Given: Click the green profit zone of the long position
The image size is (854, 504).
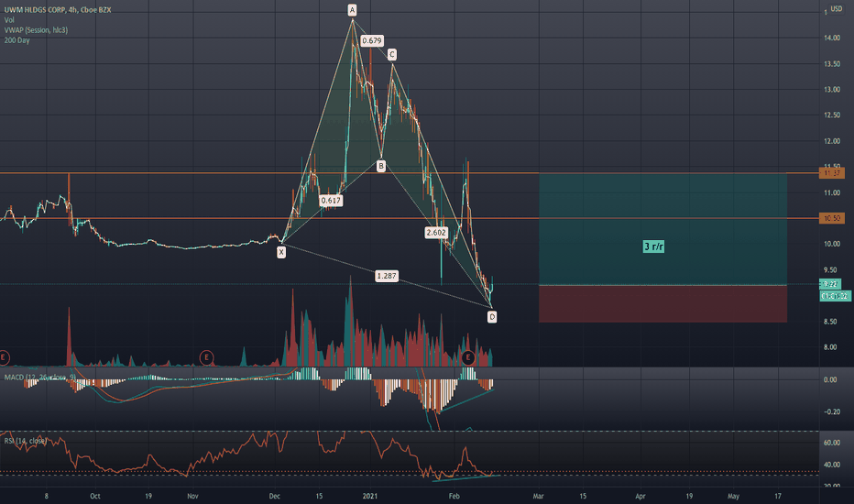Looking at the screenshot, I should 662,229.
